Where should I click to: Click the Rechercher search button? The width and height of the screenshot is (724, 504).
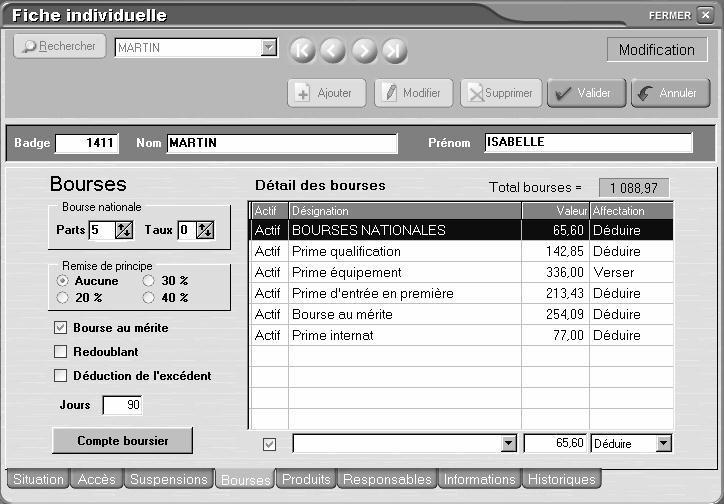pos(60,46)
